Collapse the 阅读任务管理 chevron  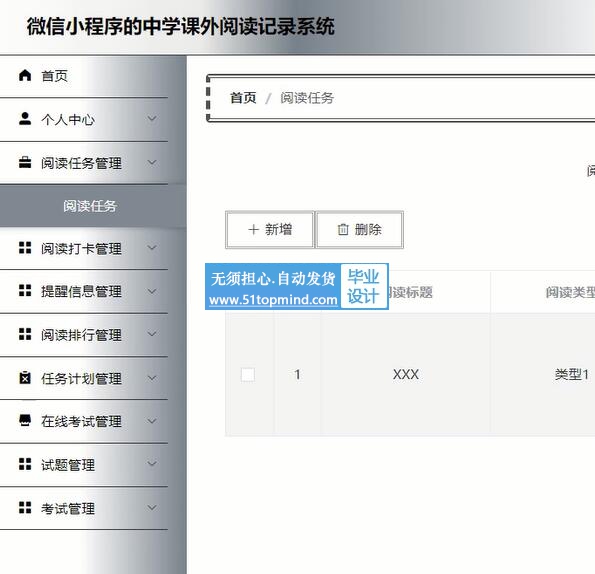tap(152, 163)
